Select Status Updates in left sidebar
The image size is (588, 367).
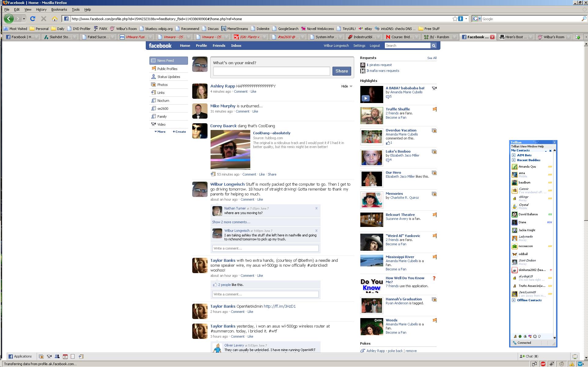(169, 77)
